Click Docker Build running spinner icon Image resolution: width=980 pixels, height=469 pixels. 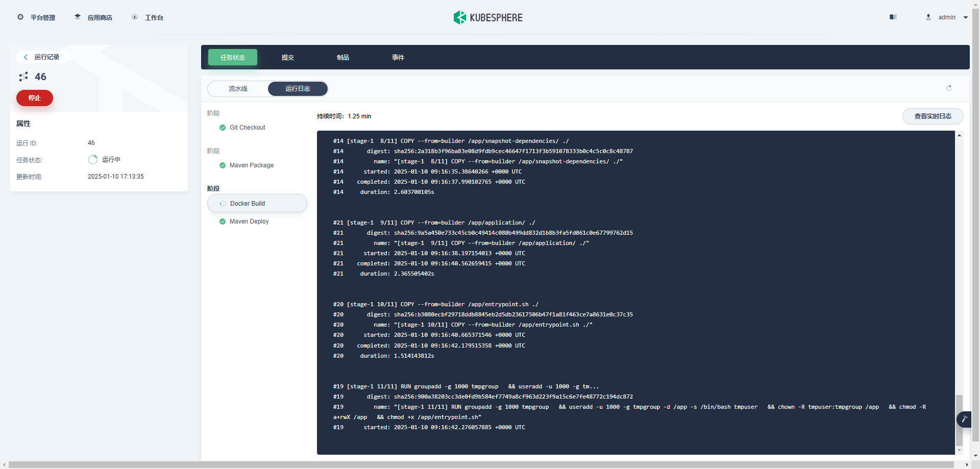[223, 204]
